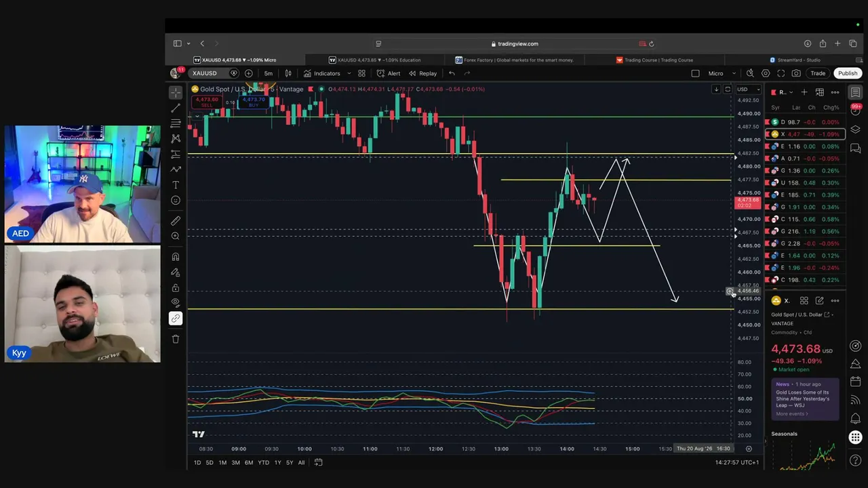Open Safari share menu
This screenshot has width=868, height=488.
click(823, 43)
